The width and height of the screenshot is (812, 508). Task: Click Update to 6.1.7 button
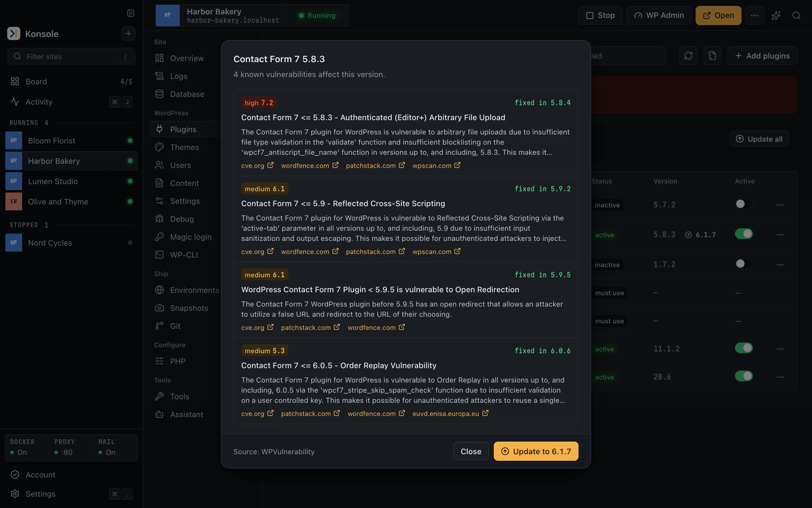point(536,451)
